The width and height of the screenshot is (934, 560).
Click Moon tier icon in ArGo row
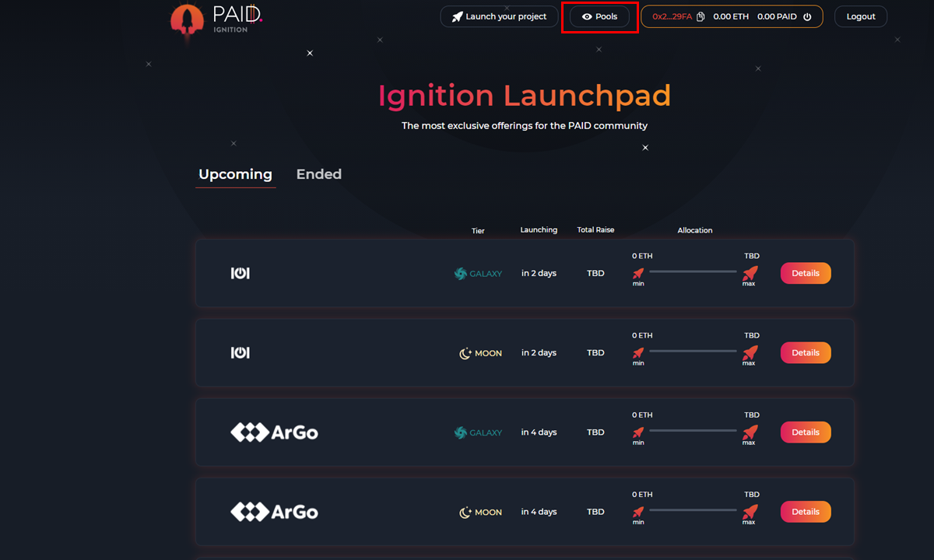click(465, 512)
